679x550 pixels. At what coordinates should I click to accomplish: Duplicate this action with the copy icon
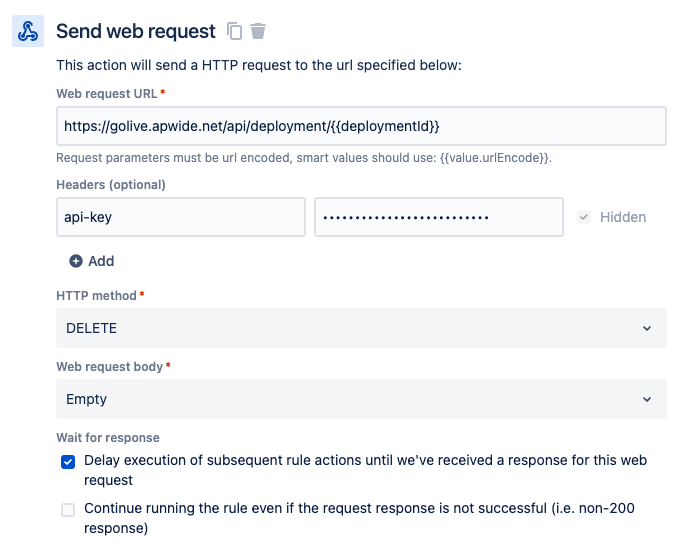click(x=235, y=31)
